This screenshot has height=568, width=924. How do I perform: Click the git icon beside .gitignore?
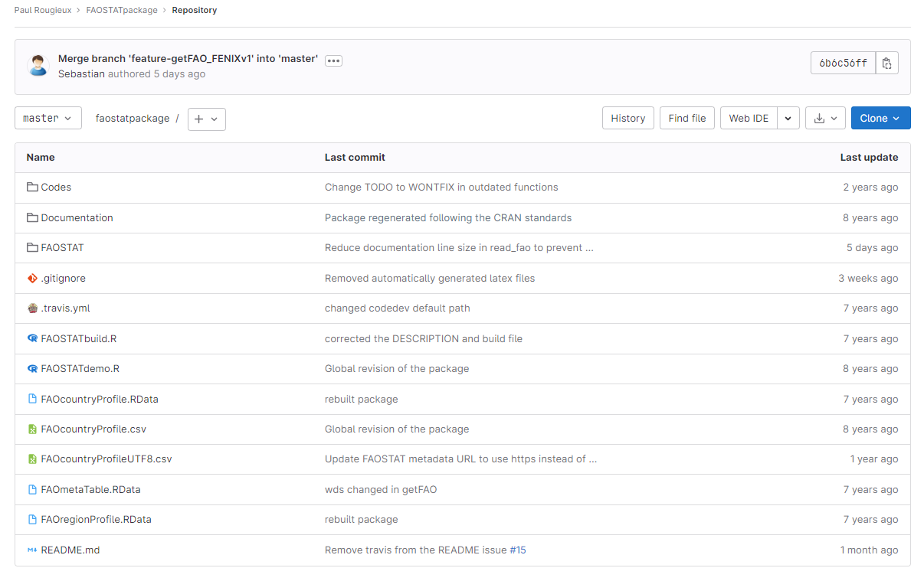point(32,279)
